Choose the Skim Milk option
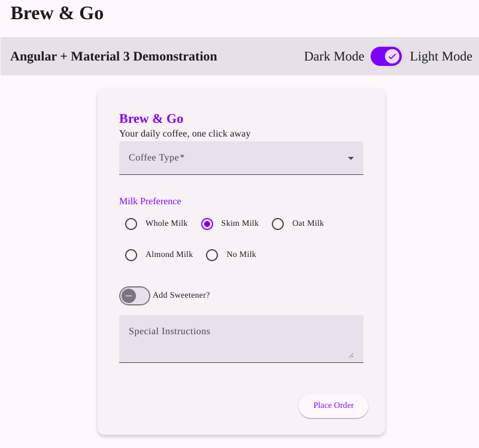479x448 pixels. pos(207,224)
